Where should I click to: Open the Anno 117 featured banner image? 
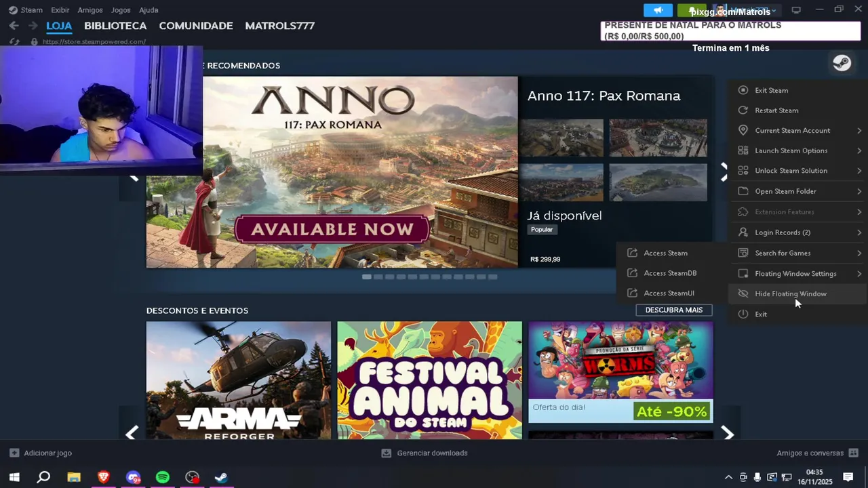coord(332,172)
